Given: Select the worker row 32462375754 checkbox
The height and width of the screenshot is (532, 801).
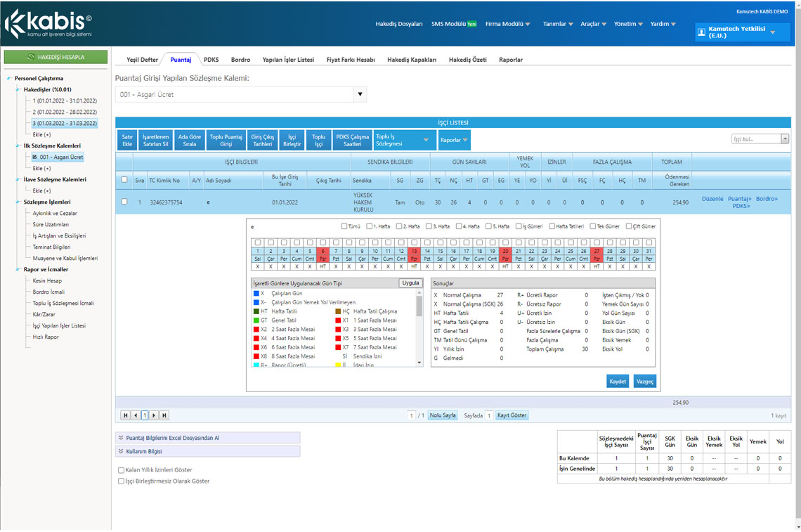Looking at the screenshot, I should [x=124, y=202].
